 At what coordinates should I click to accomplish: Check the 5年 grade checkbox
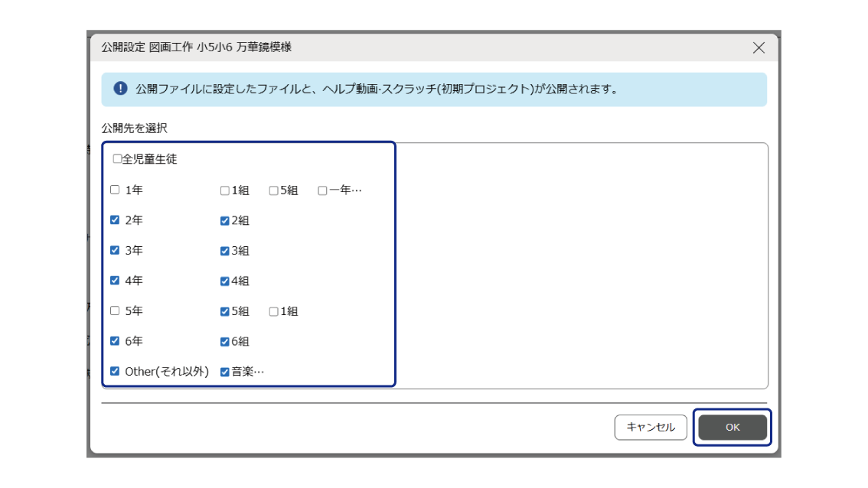pyautogui.click(x=115, y=311)
